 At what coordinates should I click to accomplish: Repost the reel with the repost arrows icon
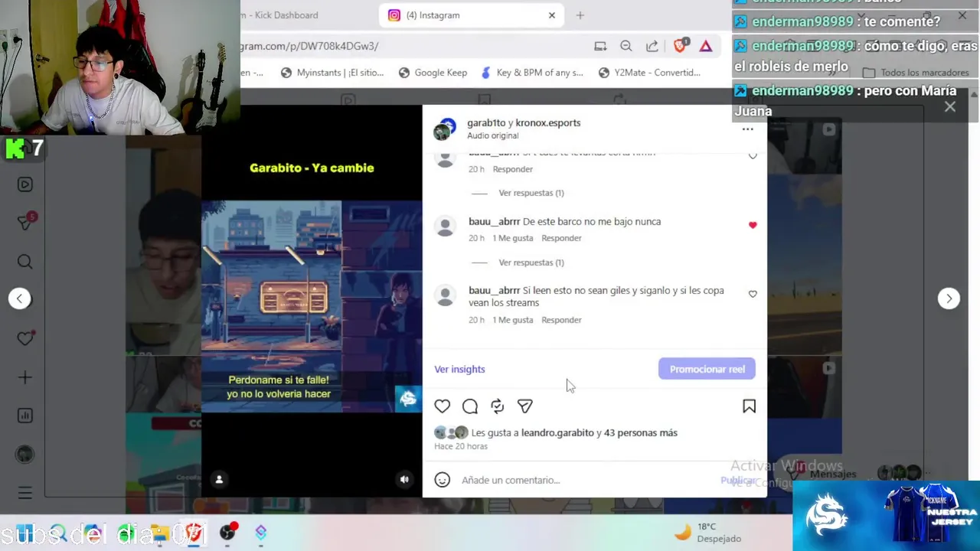point(498,406)
